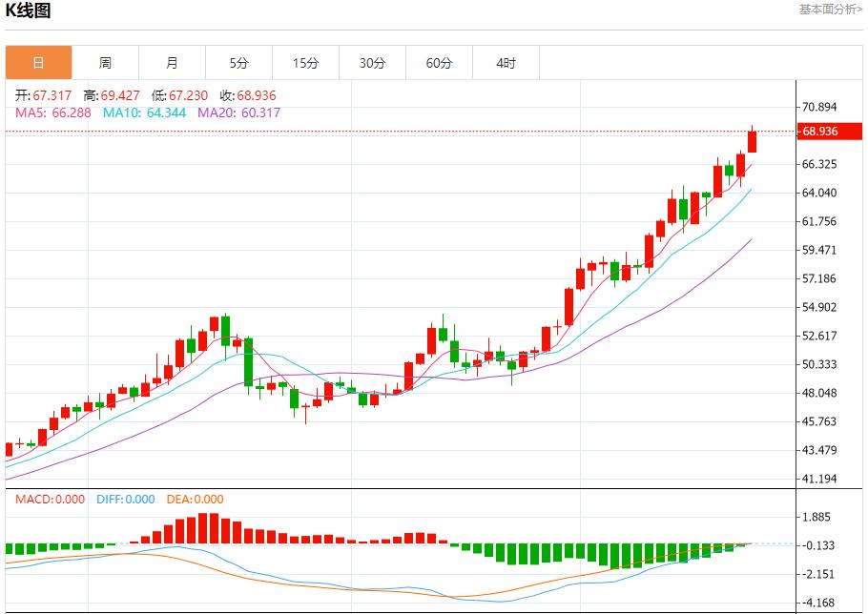Image resolution: width=868 pixels, height=614 pixels.
Task: Click the DIFF value label
Action: [125, 499]
